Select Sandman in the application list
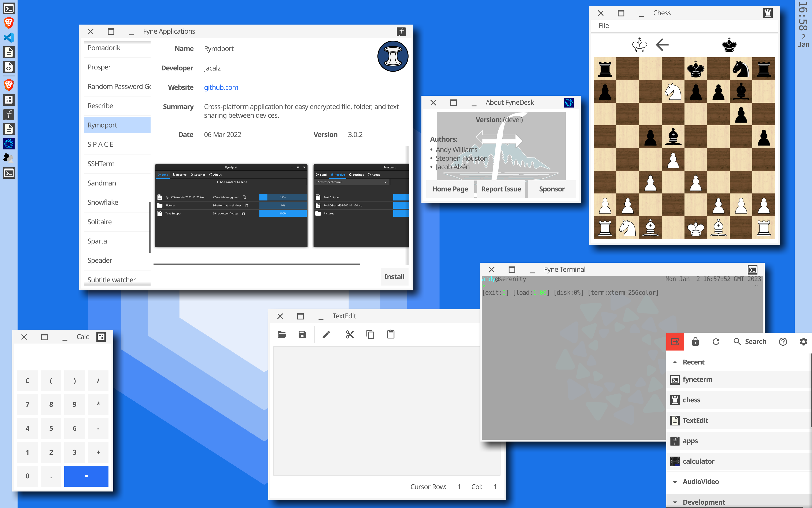The image size is (812, 508). coord(117,183)
